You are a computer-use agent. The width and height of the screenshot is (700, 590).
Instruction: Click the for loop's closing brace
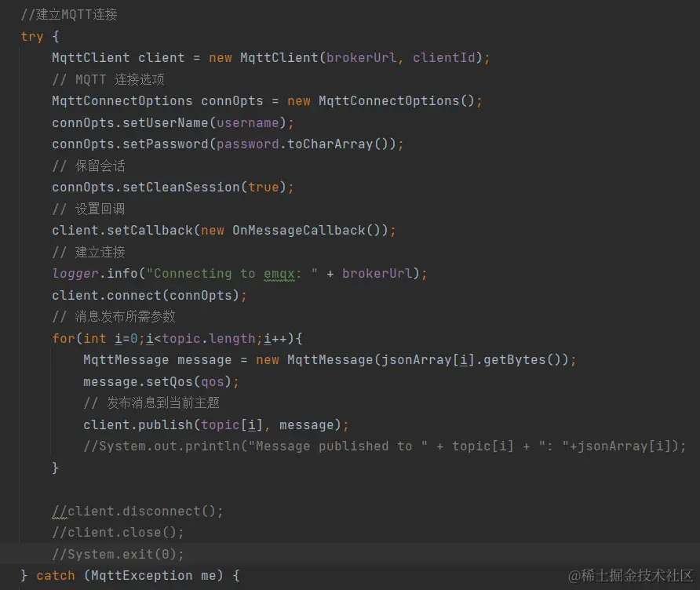point(56,468)
